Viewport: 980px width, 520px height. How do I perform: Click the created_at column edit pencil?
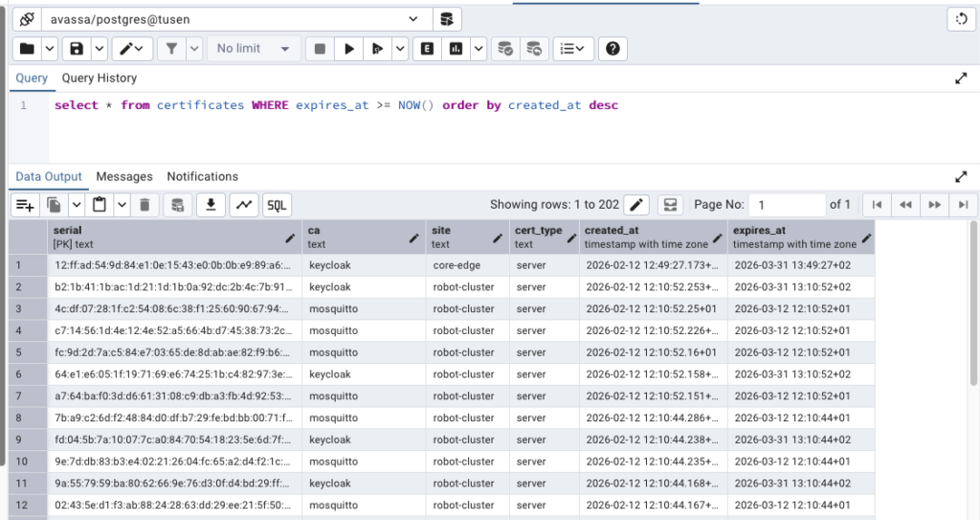718,237
